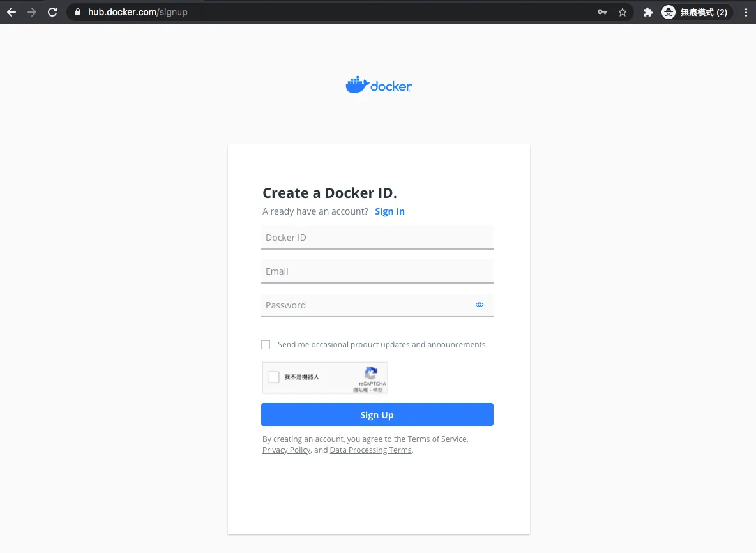Click the Sign In link
Viewport: 756px width, 553px height.
click(x=389, y=211)
